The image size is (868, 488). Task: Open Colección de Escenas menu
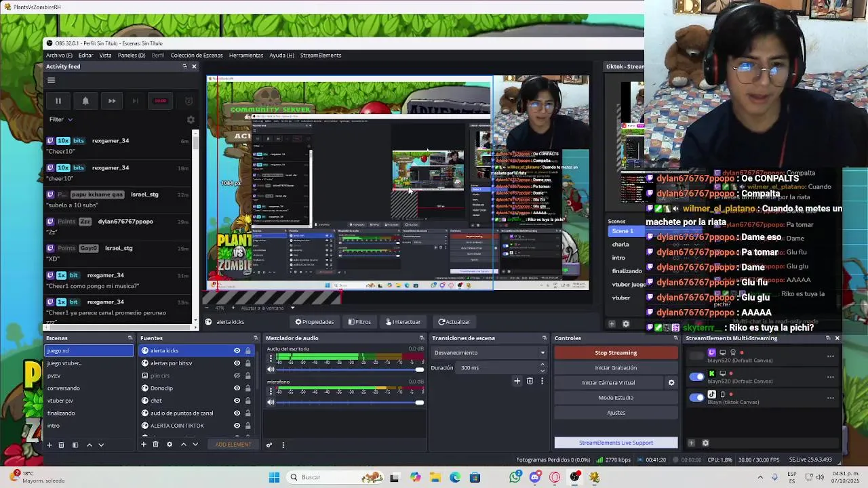click(x=197, y=56)
